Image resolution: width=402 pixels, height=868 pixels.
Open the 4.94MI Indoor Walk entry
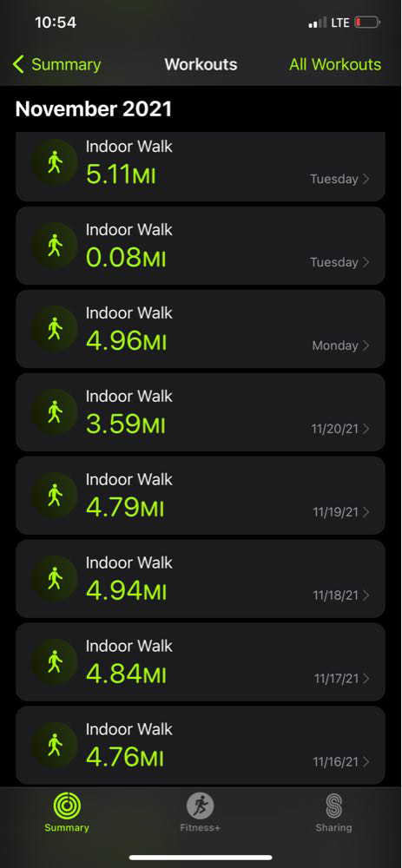(201, 579)
